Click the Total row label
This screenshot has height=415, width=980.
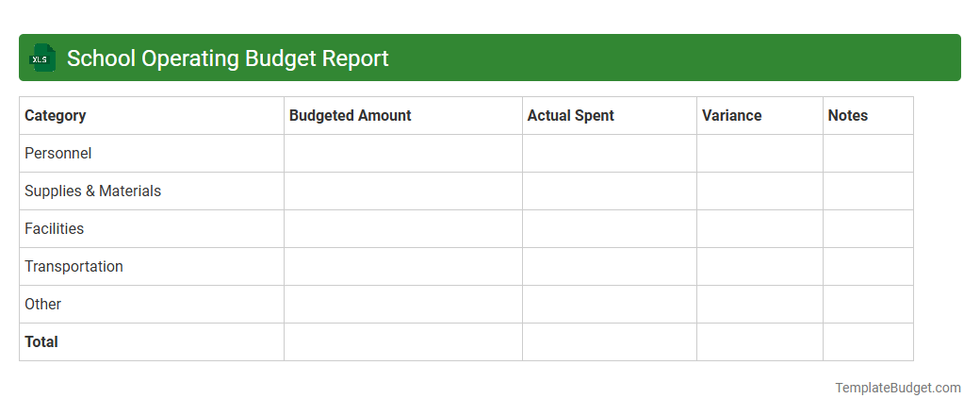(41, 341)
